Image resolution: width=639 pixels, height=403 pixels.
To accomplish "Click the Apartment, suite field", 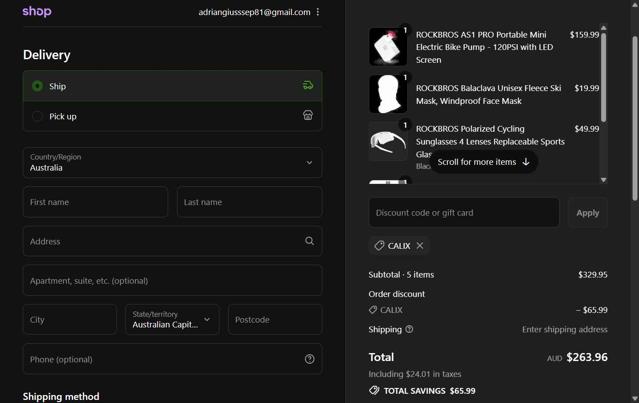I will coord(172,281).
